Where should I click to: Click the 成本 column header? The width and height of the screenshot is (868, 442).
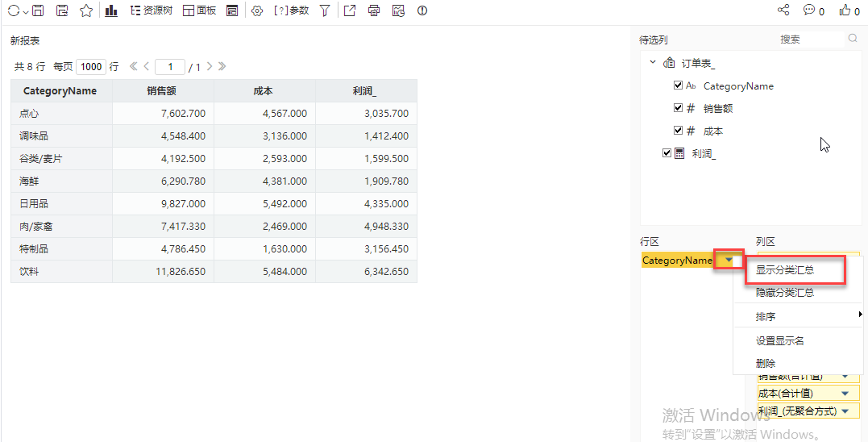pos(264,91)
